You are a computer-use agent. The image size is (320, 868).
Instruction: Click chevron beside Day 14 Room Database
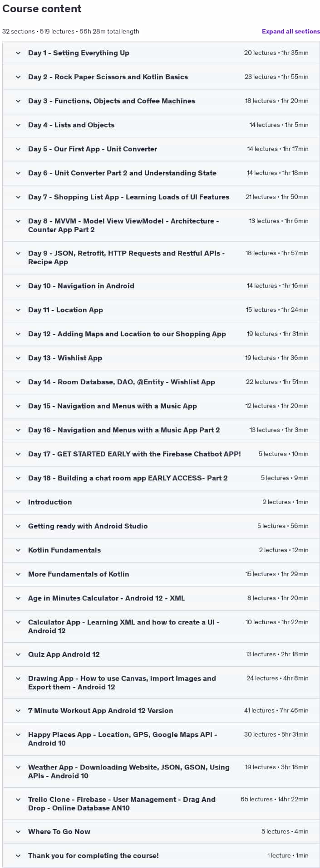[18, 382]
